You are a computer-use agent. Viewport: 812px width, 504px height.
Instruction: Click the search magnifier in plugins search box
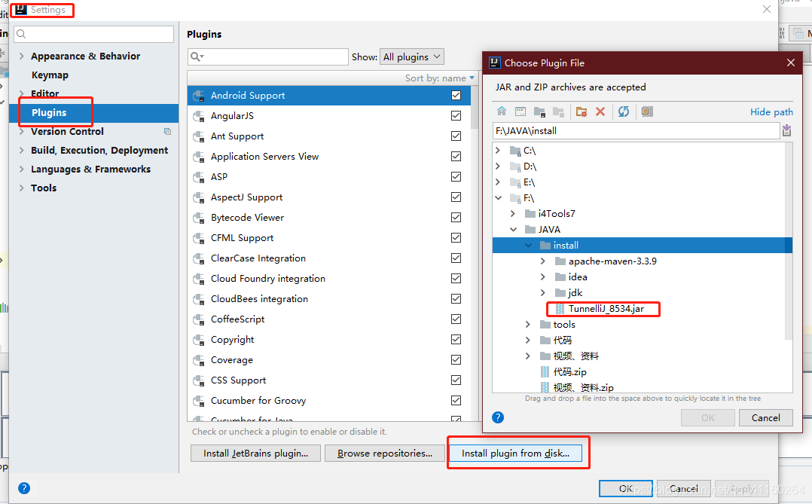197,57
